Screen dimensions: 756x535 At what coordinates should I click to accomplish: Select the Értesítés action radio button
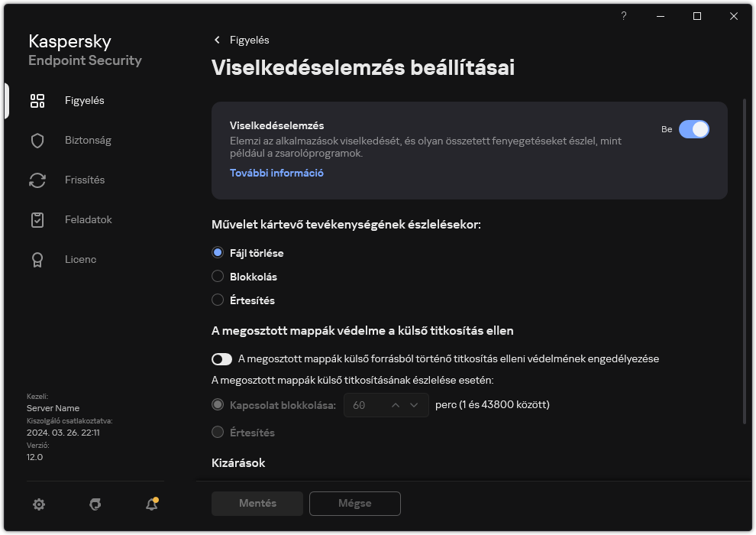point(218,300)
